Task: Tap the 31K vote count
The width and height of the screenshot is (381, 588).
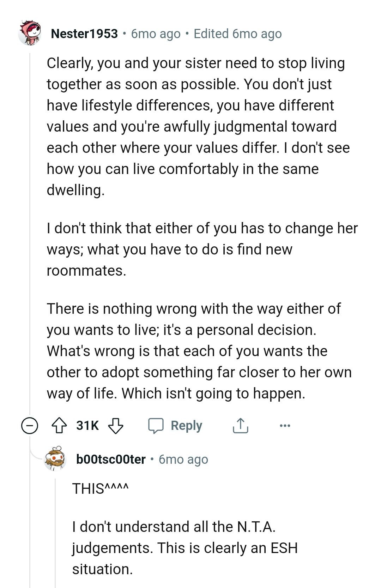Action: pos(87,425)
